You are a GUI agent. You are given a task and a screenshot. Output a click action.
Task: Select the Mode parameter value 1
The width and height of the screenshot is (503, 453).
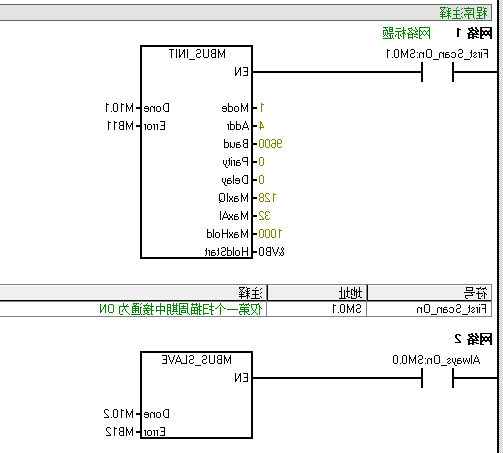[262, 108]
